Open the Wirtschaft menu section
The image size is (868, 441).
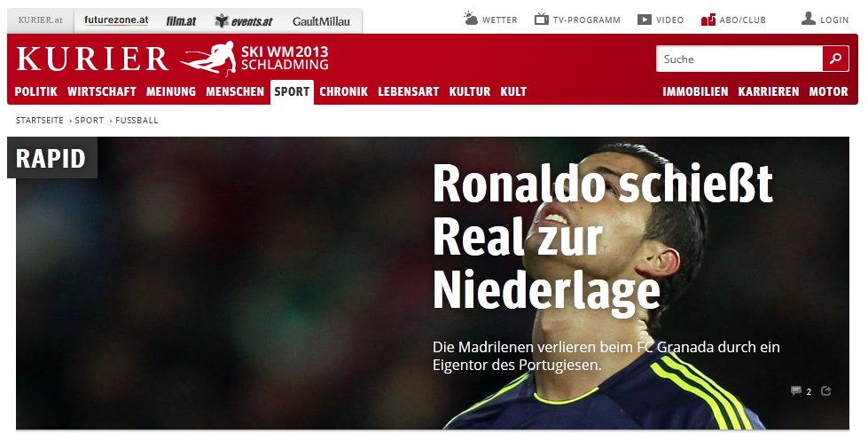[102, 92]
